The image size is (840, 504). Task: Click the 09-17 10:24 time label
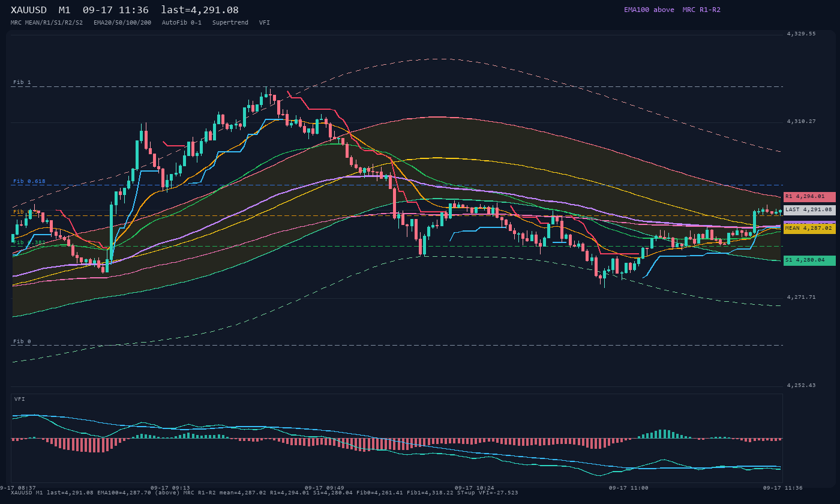point(474,488)
